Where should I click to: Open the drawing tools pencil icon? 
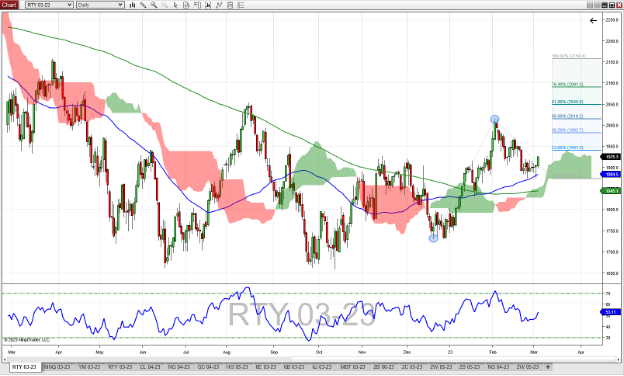[x=143, y=5]
